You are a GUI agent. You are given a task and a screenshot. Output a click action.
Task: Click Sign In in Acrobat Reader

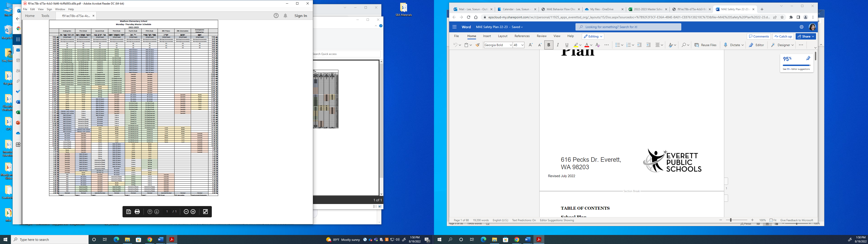coord(301,16)
